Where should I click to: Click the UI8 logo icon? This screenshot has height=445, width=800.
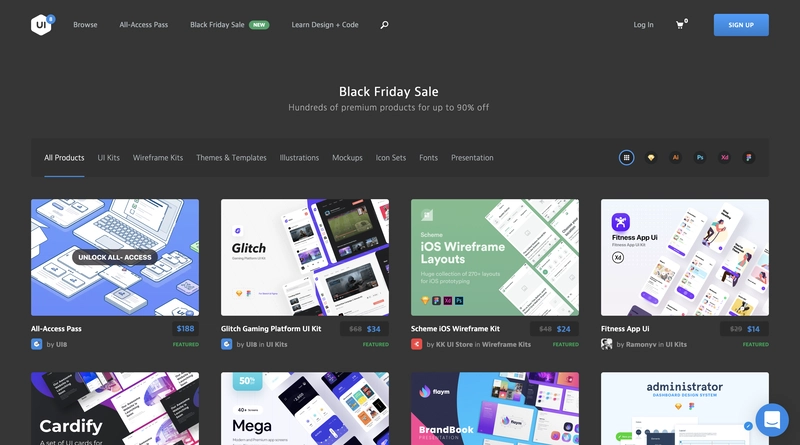pos(41,24)
